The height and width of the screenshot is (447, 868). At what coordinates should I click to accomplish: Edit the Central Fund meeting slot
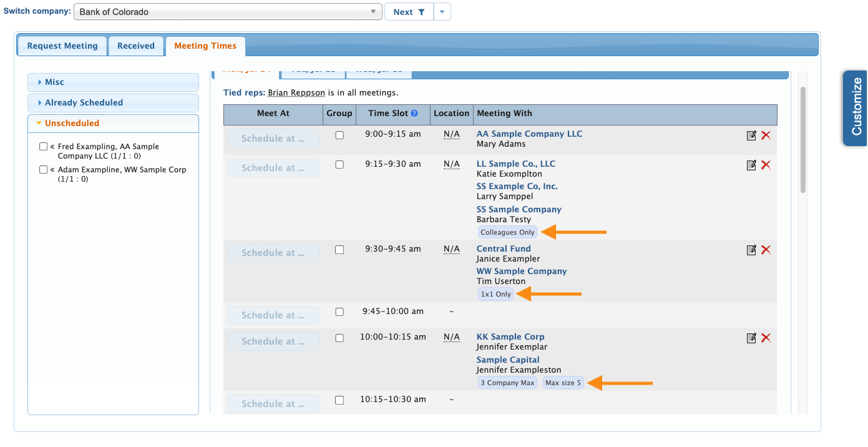click(x=751, y=250)
